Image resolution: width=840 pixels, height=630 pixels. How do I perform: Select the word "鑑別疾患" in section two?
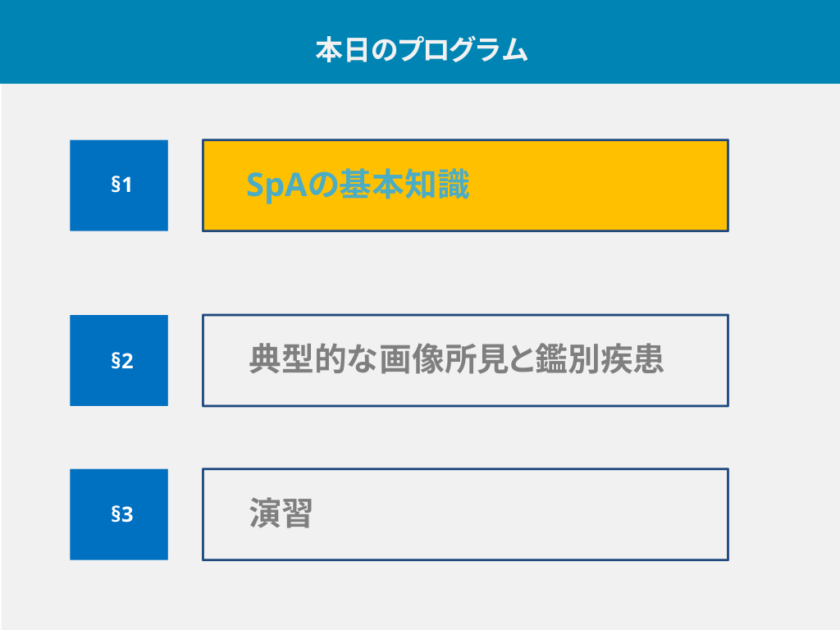pos(599,360)
